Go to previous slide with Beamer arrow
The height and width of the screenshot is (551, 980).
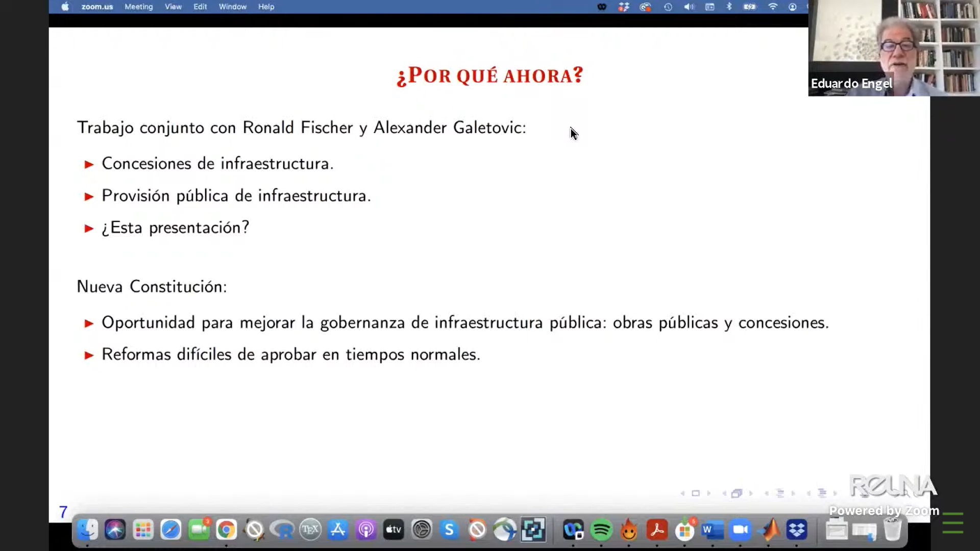682,493
